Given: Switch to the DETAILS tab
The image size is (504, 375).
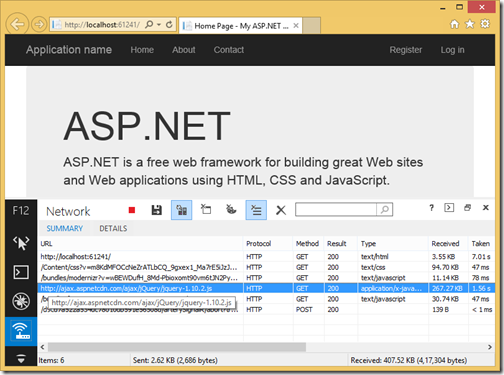Looking at the screenshot, I should click(113, 229).
